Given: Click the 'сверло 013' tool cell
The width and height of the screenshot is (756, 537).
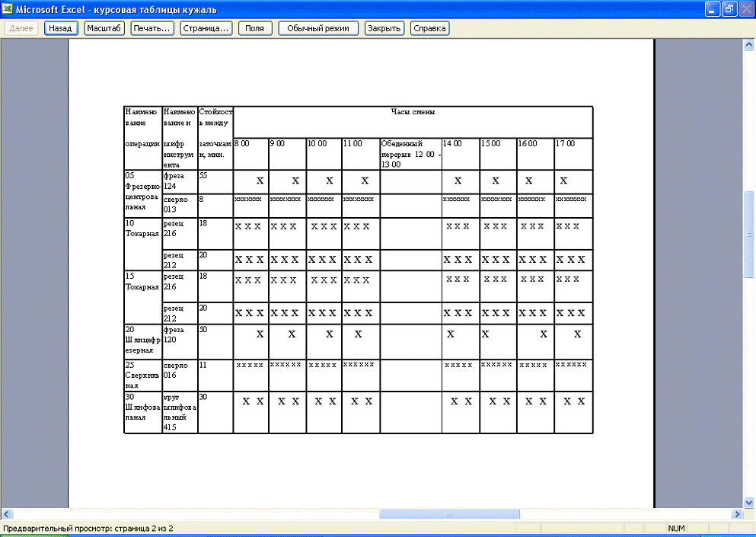Looking at the screenshot, I should point(180,206).
